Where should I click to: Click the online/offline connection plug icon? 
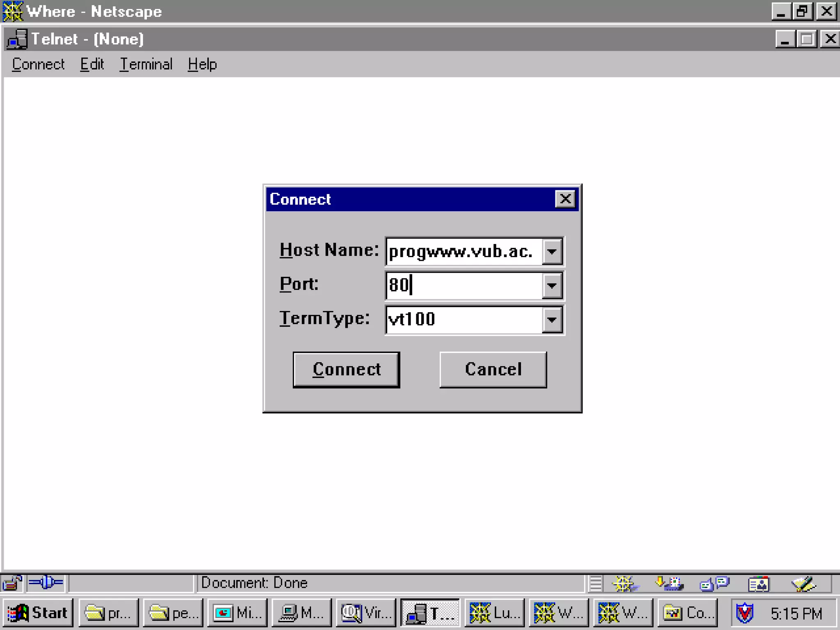46,582
